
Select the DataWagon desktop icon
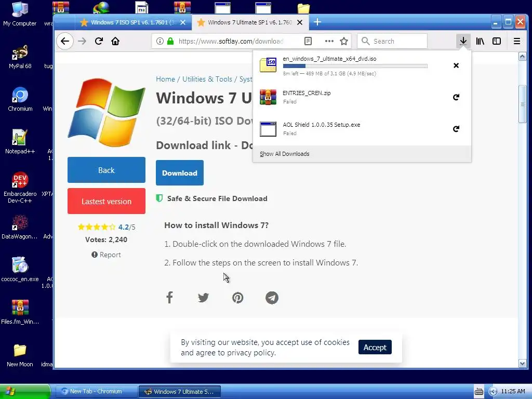20,227
